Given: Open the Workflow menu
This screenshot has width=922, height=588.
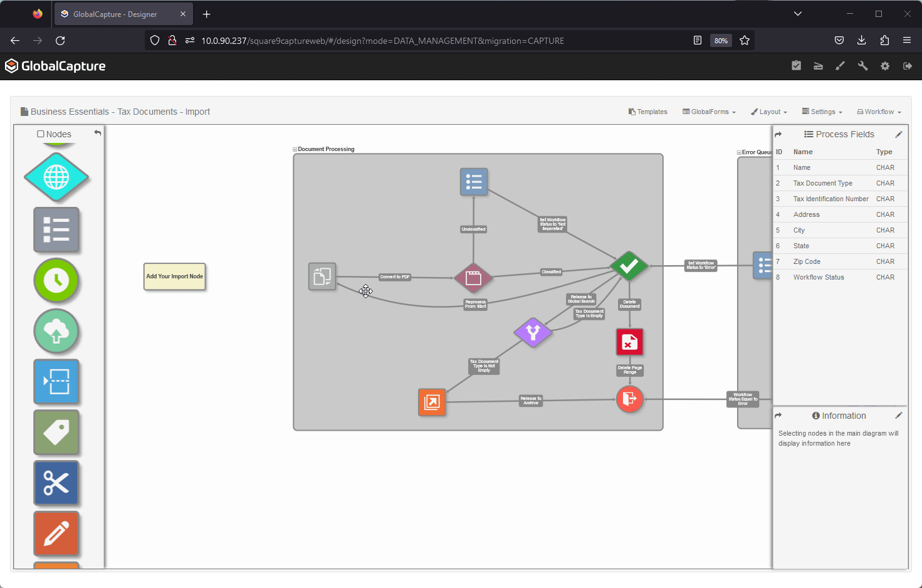Looking at the screenshot, I should [879, 112].
